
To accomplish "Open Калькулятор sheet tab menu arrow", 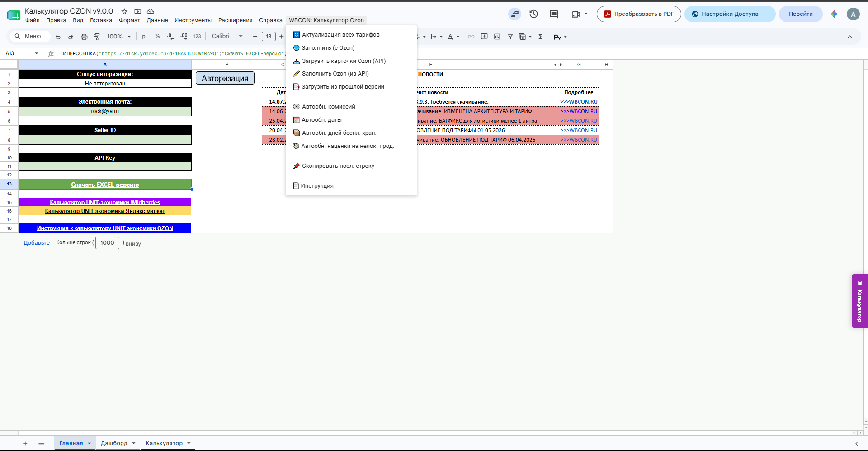I will click(x=189, y=443).
